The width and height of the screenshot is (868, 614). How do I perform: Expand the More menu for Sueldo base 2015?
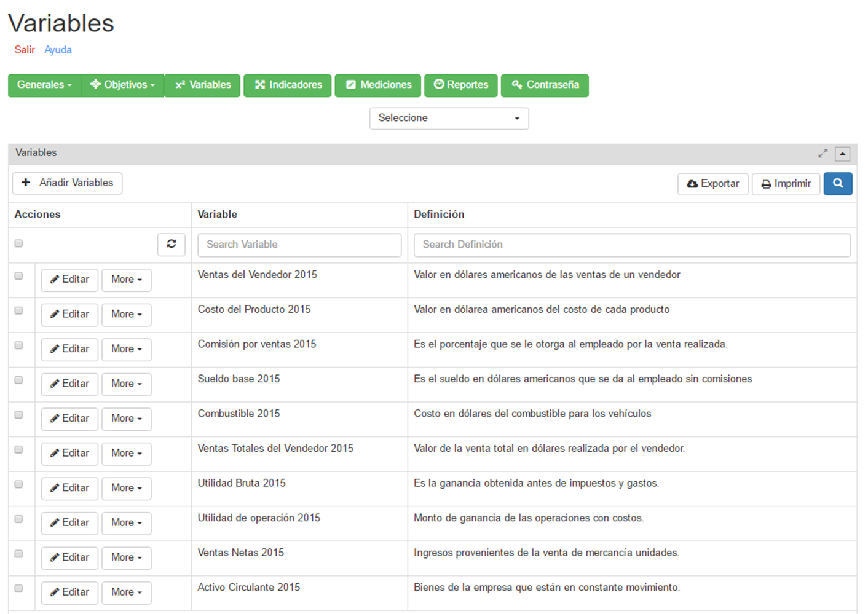126,384
